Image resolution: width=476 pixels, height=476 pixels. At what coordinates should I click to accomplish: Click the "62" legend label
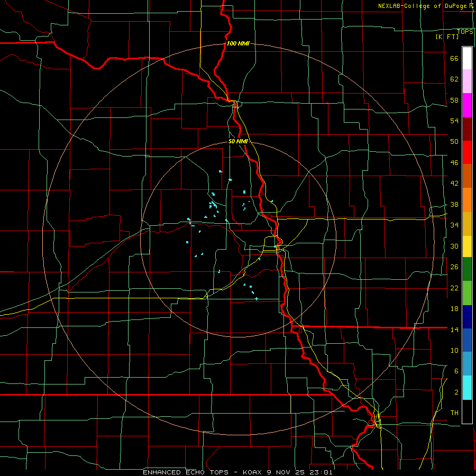click(454, 79)
